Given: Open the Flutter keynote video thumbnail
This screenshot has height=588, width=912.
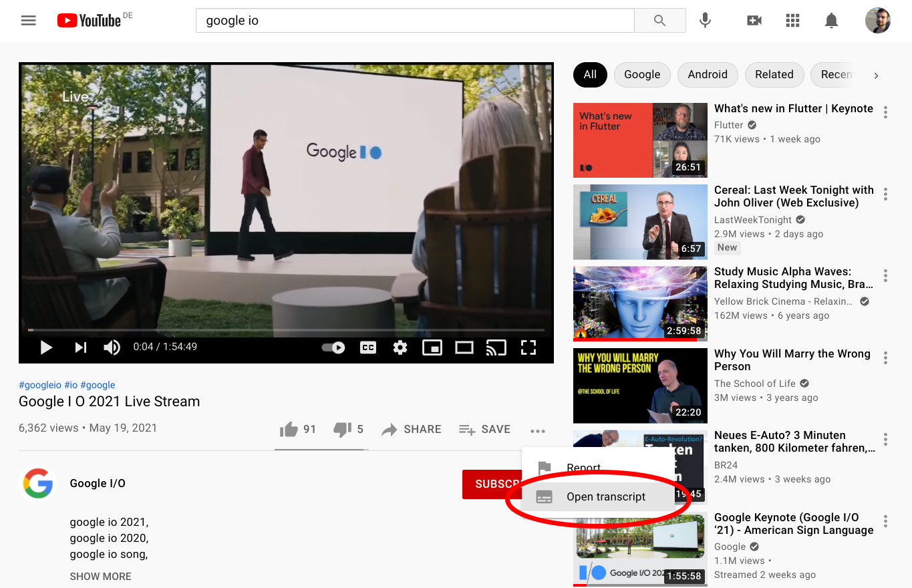Looking at the screenshot, I should [639, 140].
